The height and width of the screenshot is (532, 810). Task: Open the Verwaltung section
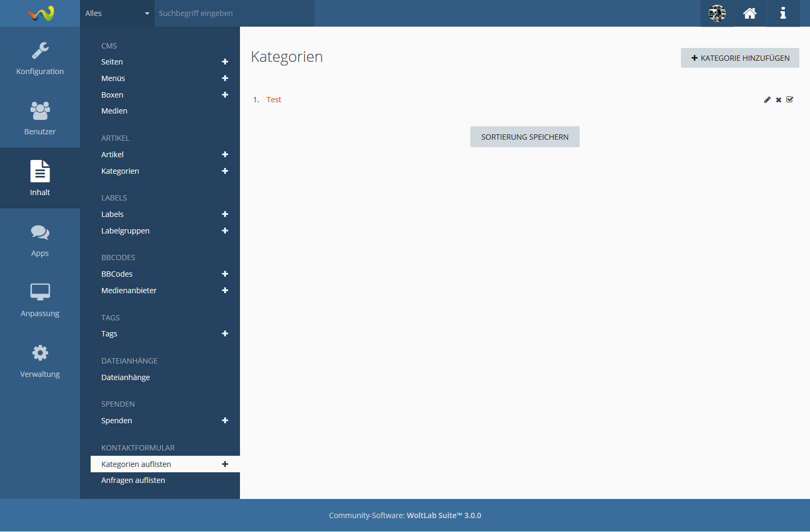(40, 360)
